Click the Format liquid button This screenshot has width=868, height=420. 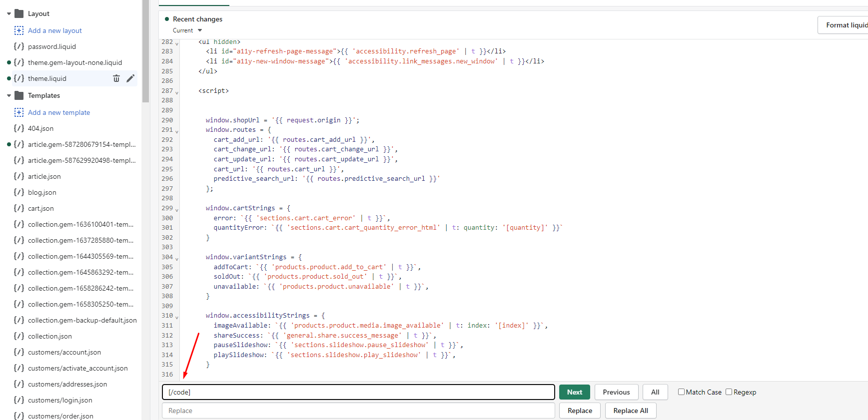(x=845, y=25)
